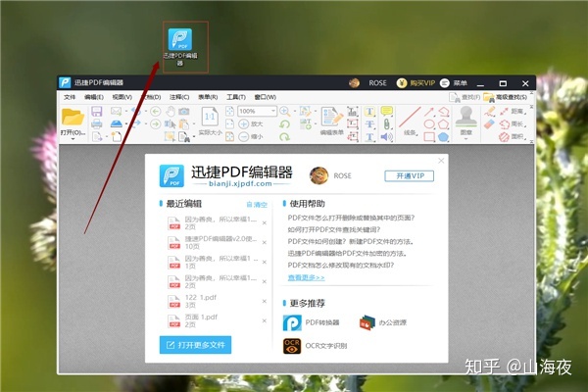The image size is (588, 392).
Task: Select the Hand tool
Action: 171,111
